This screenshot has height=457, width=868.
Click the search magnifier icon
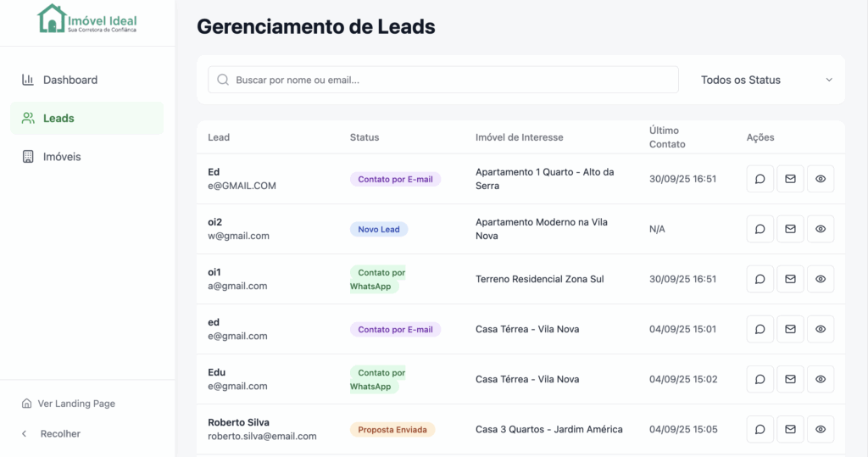(223, 80)
